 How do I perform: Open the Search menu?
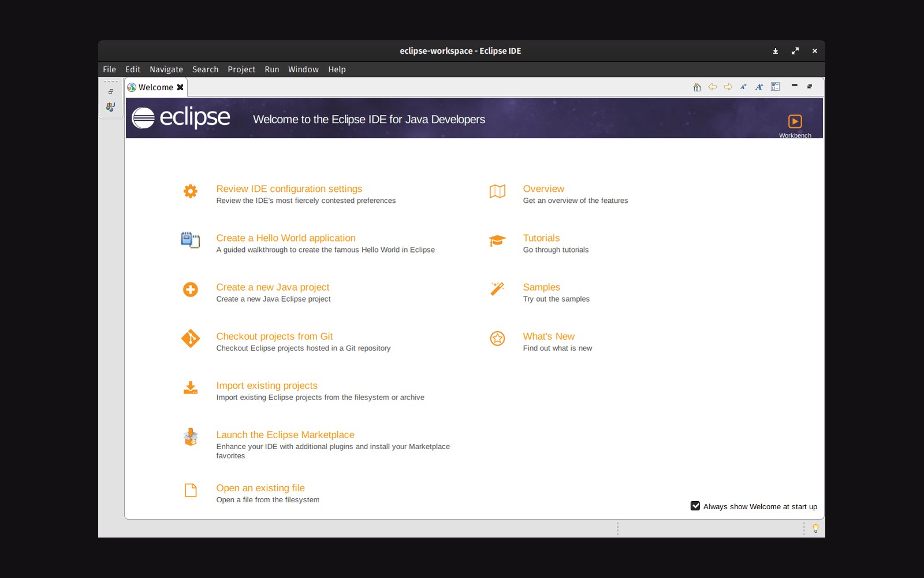(205, 69)
